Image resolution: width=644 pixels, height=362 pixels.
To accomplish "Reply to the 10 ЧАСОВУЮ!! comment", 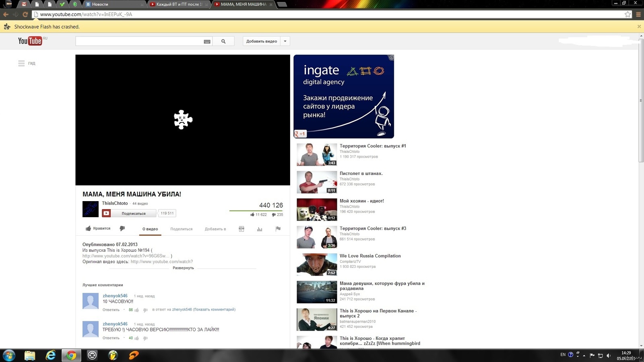I will pos(111,310).
